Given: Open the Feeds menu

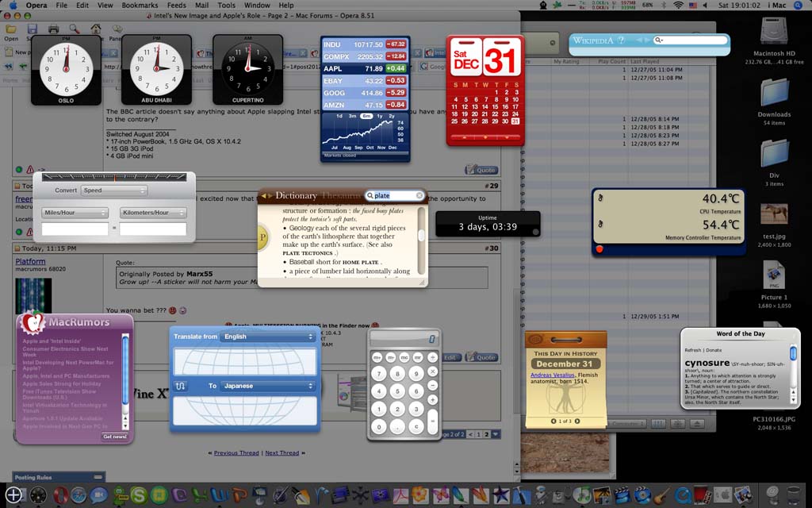Looking at the screenshot, I should tap(176, 6).
